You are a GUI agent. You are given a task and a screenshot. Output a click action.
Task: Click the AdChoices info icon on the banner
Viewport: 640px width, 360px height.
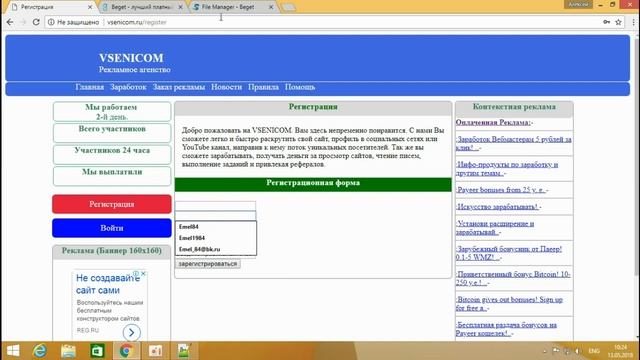click(136, 273)
